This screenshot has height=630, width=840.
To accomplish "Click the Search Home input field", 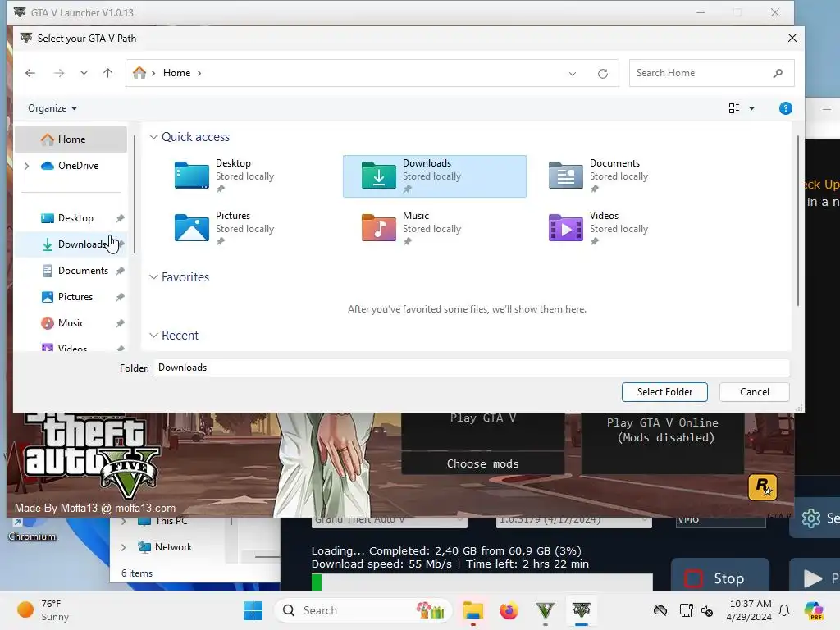I will coord(711,73).
